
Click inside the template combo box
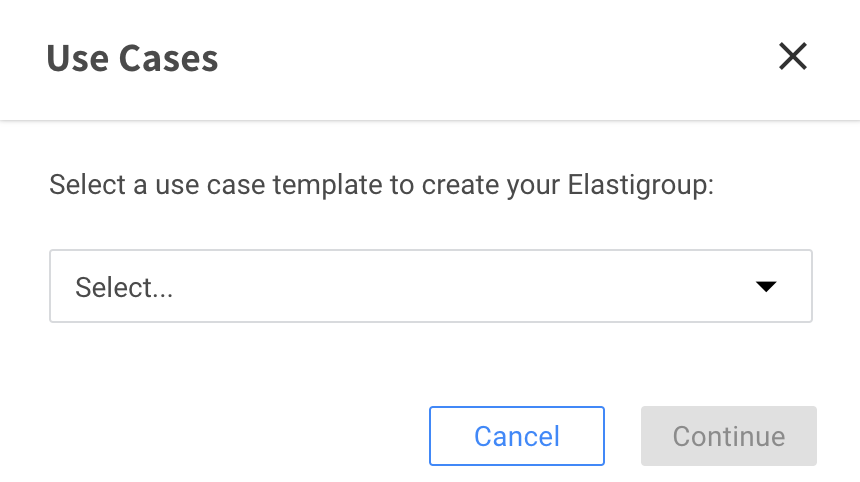pyautogui.click(x=430, y=287)
